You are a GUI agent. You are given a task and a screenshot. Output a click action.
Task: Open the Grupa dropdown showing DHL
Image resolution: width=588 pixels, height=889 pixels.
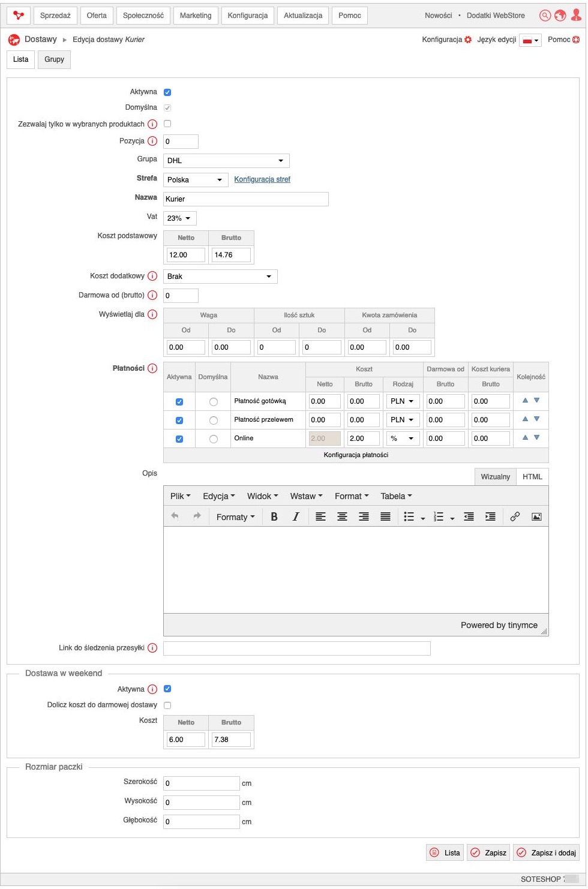[226, 161]
